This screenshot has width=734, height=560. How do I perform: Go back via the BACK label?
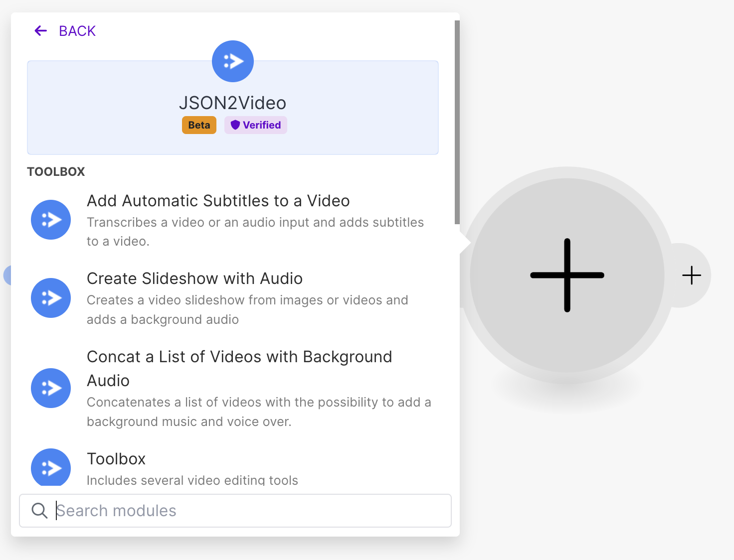77,31
